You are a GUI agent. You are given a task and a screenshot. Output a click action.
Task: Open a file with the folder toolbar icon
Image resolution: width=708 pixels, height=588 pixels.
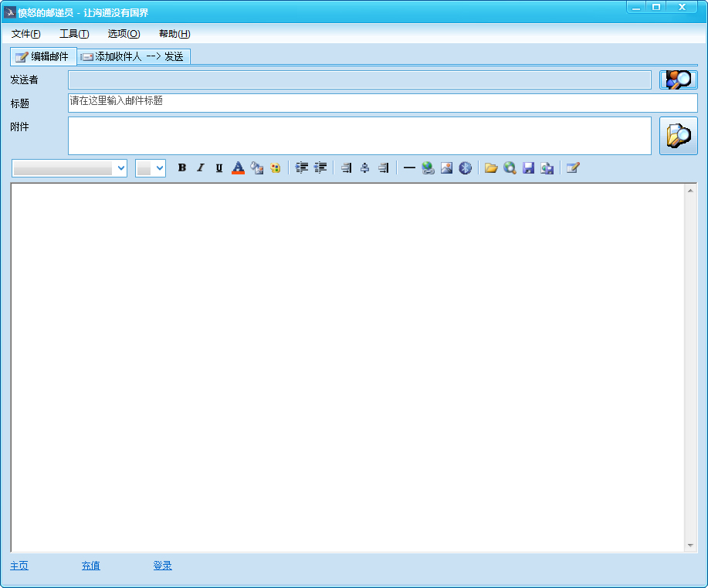[x=492, y=167]
